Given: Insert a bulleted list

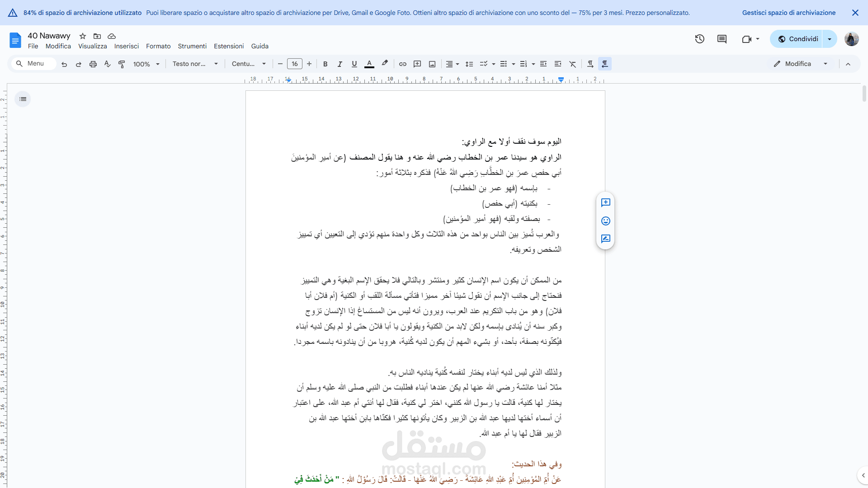Looking at the screenshot, I should [x=504, y=64].
